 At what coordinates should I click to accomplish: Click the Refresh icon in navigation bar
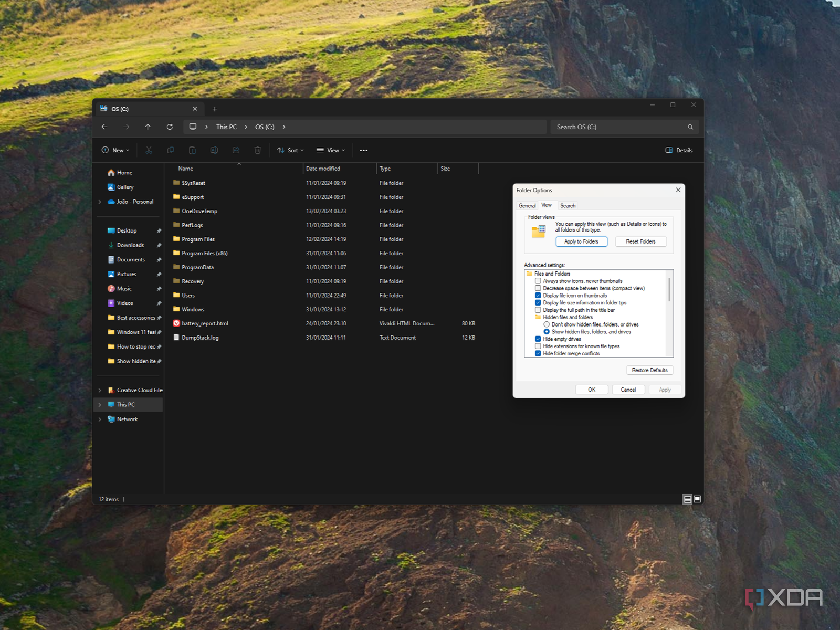(x=170, y=127)
